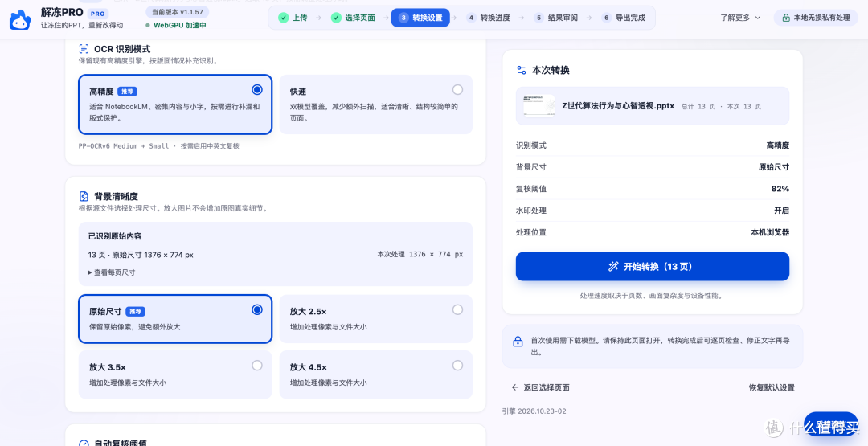Select the 快速 OCR mode radio
Viewport: 868px width, 446px height.
click(457, 90)
